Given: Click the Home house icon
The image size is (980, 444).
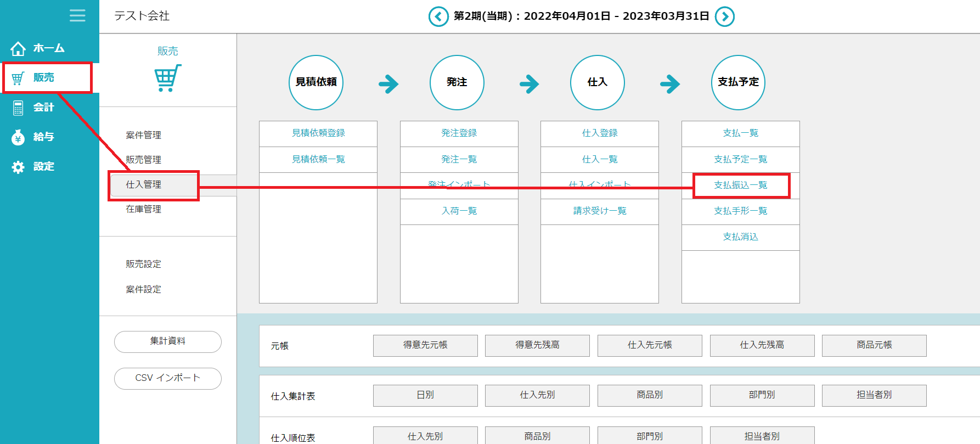Looking at the screenshot, I should [x=18, y=49].
